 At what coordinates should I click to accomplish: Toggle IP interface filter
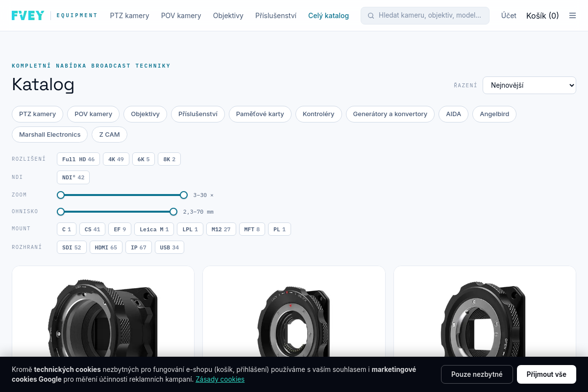click(139, 247)
